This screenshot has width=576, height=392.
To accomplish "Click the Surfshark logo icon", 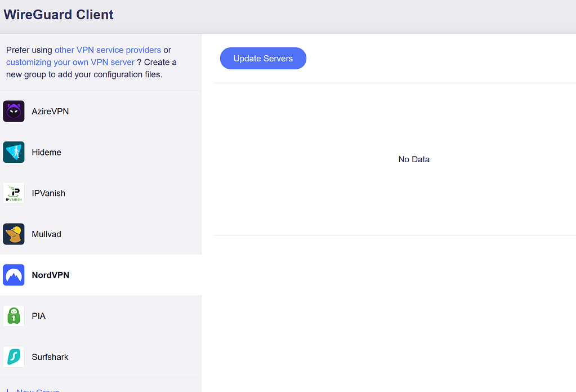I will 14,357.
